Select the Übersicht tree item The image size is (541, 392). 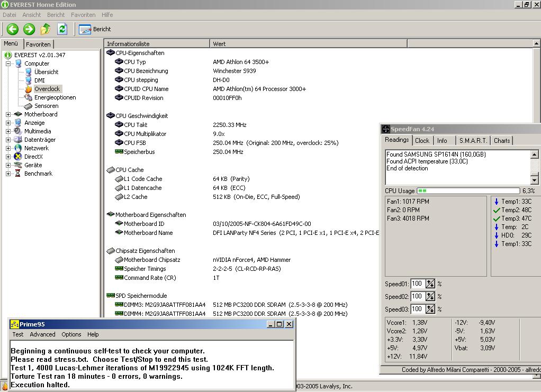(x=46, y=72)
